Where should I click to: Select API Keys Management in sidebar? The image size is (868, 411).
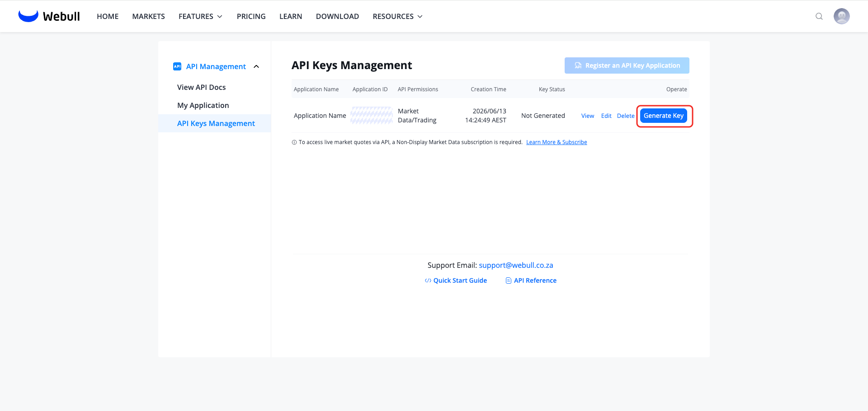[216, 123]
